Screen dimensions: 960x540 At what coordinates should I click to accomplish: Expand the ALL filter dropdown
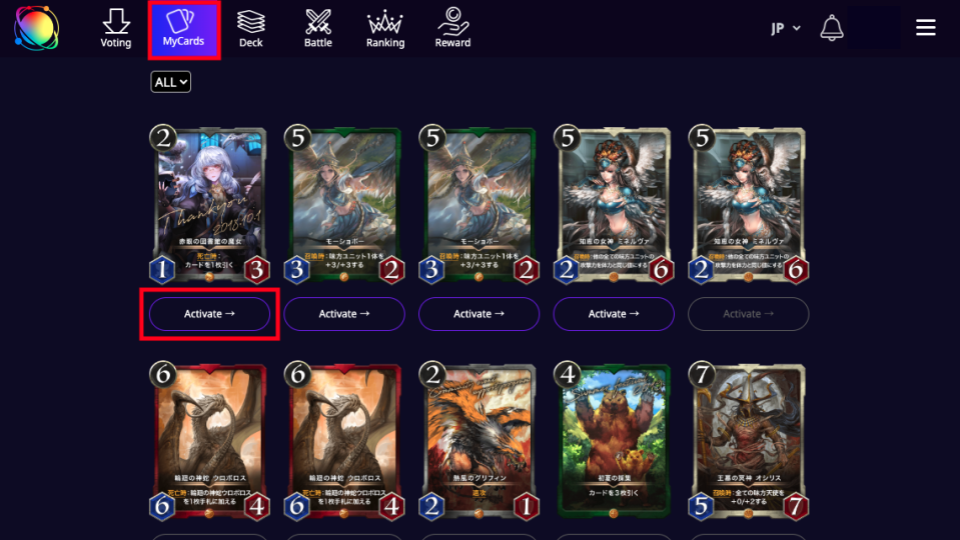[x=170, y=82]
